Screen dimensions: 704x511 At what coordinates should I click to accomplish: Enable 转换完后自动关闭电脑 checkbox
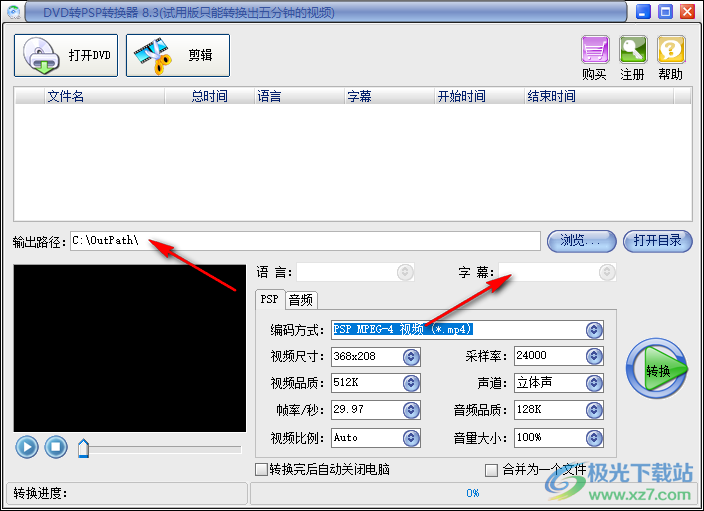[261, 470]
